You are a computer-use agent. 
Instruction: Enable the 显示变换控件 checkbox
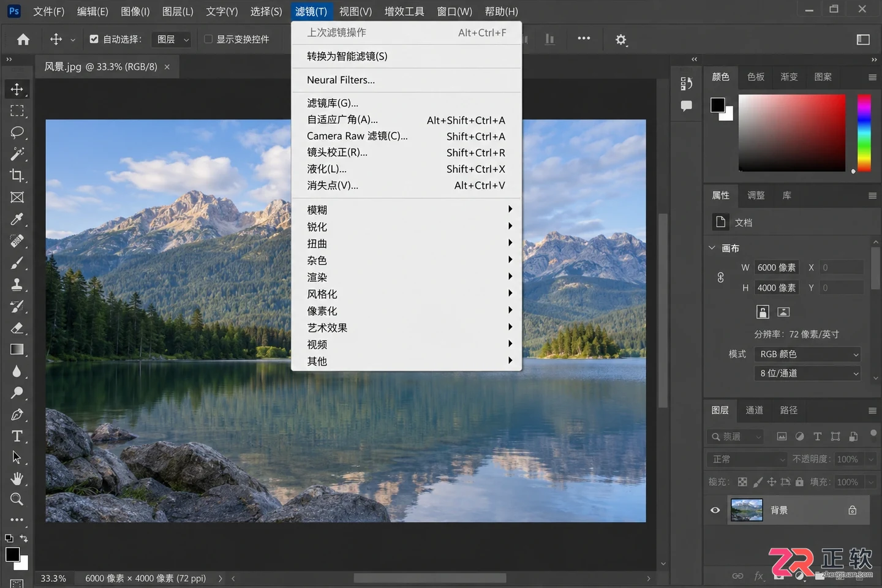point(208,39)
